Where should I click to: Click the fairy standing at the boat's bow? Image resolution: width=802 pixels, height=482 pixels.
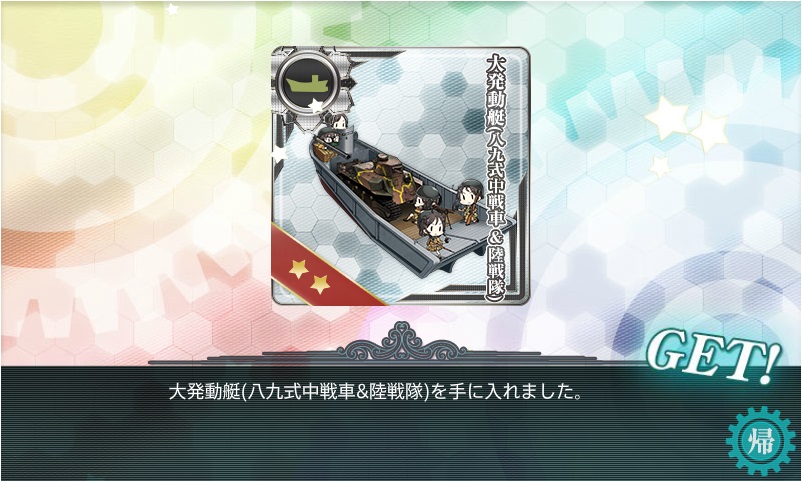468,201
